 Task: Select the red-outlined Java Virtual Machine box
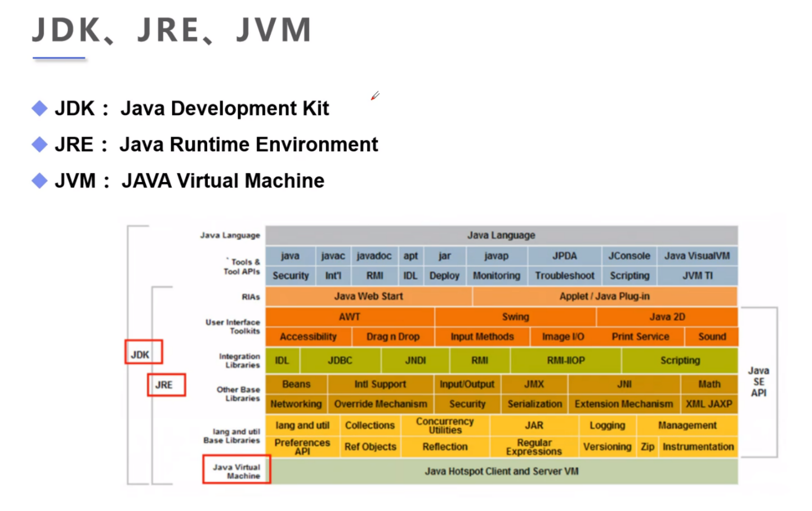pyautogui.click(x=236, y=470)
